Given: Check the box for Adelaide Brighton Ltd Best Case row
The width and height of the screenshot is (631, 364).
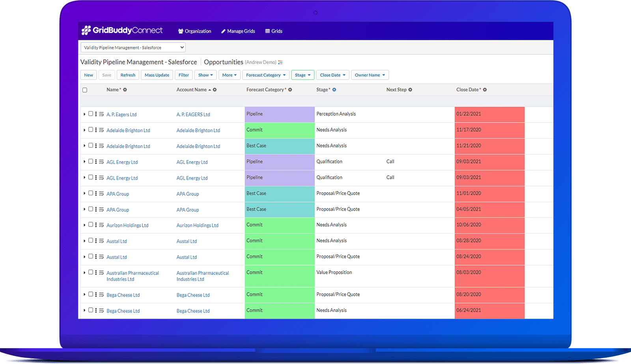Looking at the screenshot, I should (x=91, y=145).
